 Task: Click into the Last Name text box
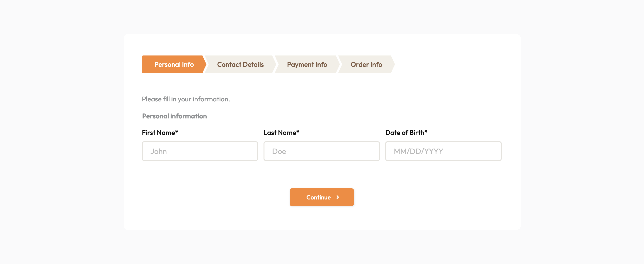pyautogui.click(x=321, y=151)
